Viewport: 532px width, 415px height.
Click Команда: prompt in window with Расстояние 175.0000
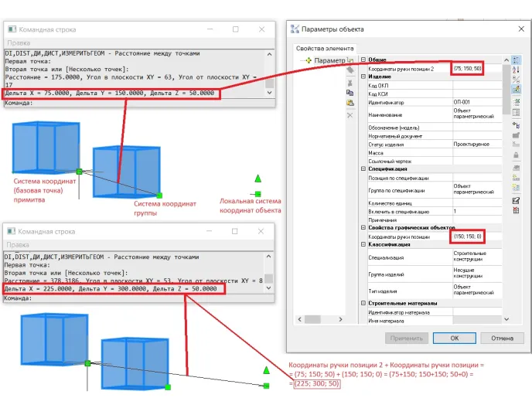(19, 103)
